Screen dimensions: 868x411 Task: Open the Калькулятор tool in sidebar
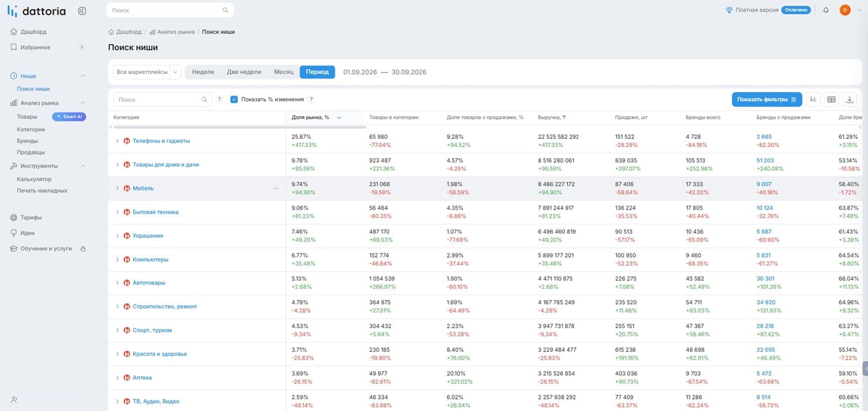pos(34,179)
